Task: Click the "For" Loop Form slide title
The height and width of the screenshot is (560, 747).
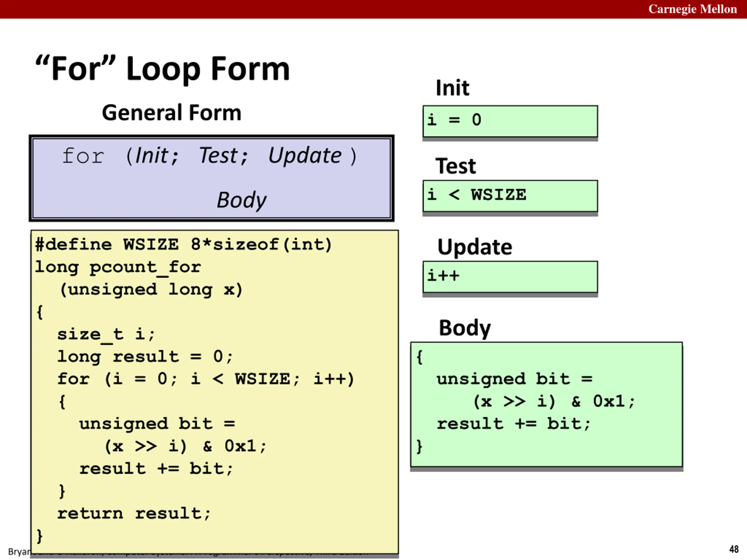Action: pos(163,69)
